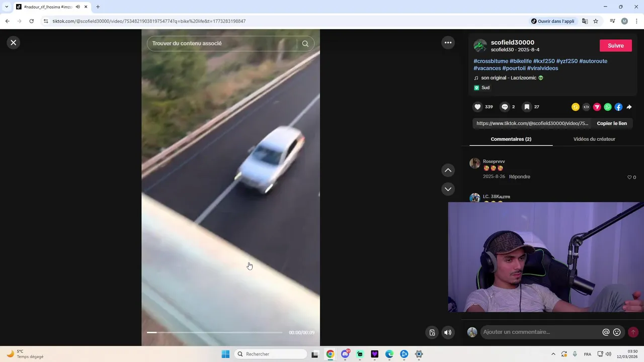Open the three-dot video options menu
The width and height of the screenshot is (644, 362).
click(448, 43)
